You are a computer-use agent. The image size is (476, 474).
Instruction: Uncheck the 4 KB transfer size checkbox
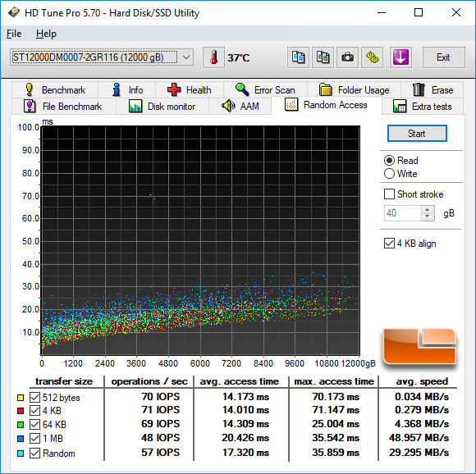[x=35, y=411]
